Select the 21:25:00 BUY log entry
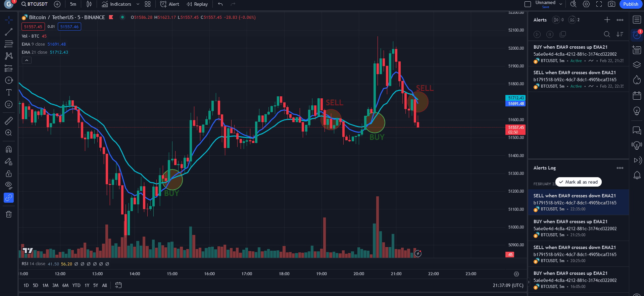The image size is (644, 296). 579,228
